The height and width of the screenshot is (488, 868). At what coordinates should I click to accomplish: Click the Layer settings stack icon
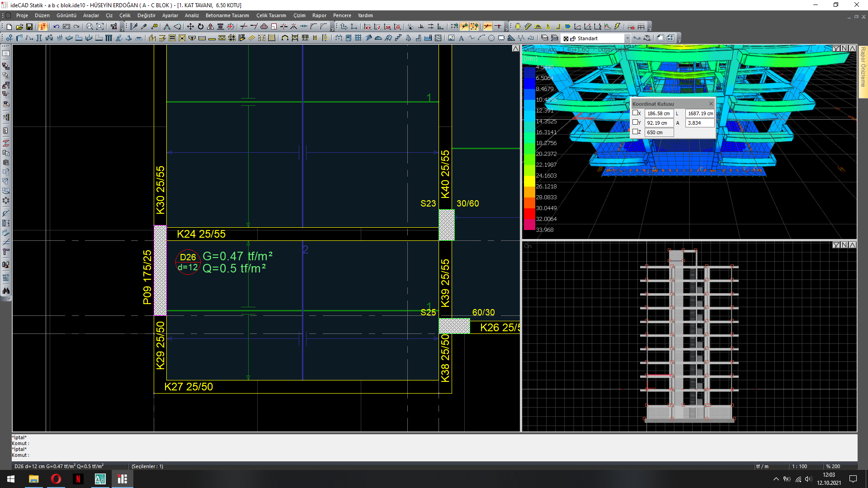point(544,38)
